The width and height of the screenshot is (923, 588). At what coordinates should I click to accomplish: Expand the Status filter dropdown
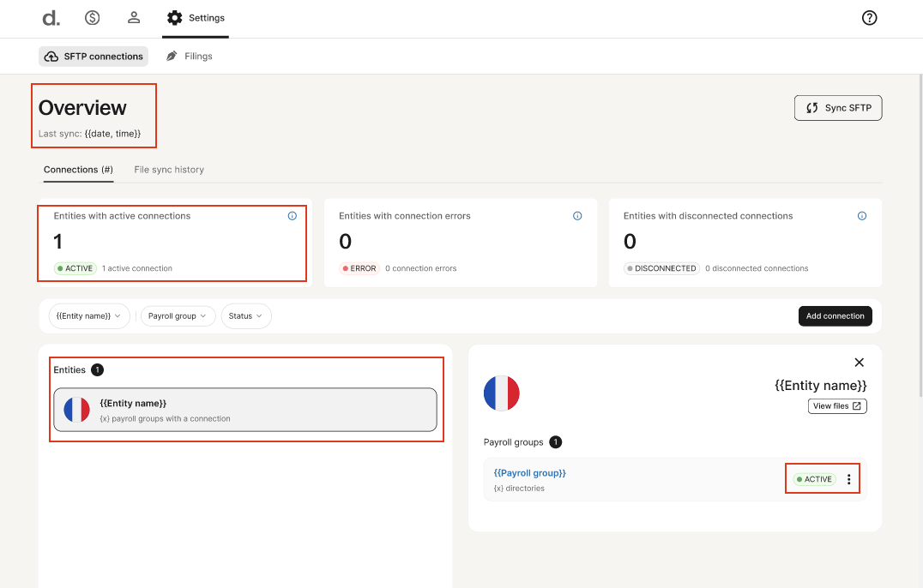(246, 316)
